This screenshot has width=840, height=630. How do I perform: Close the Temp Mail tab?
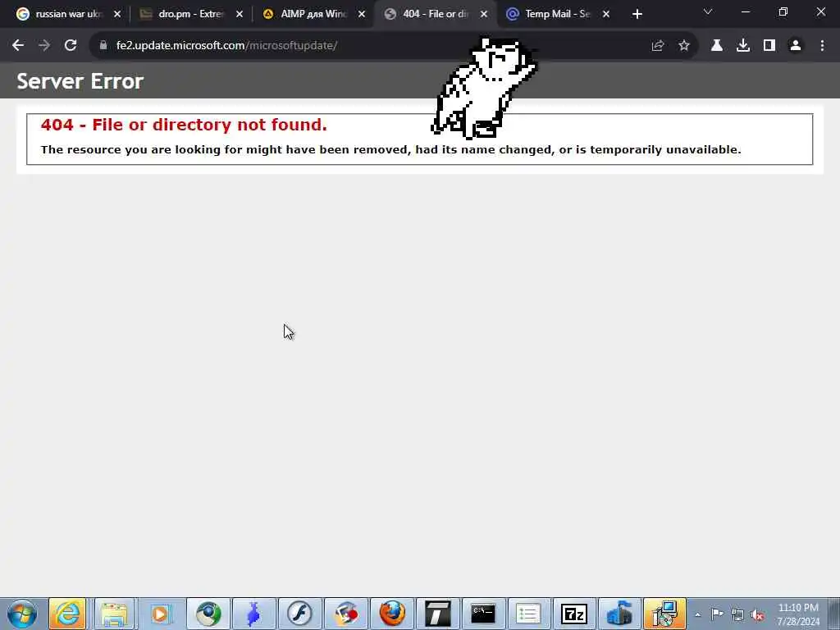pyautogui.click(x=606, y=15)
